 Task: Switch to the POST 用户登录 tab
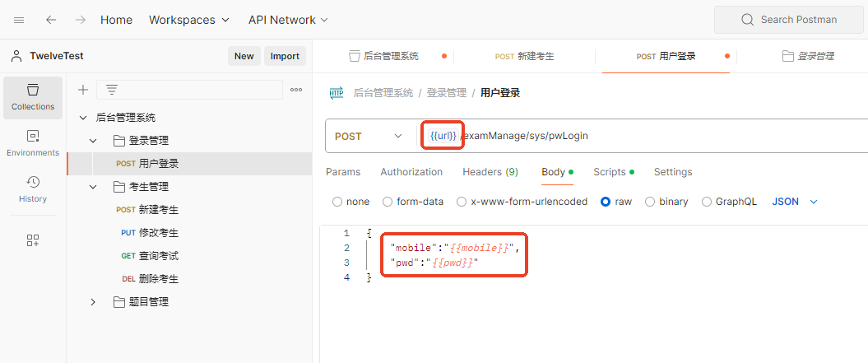tap(666, 56)
